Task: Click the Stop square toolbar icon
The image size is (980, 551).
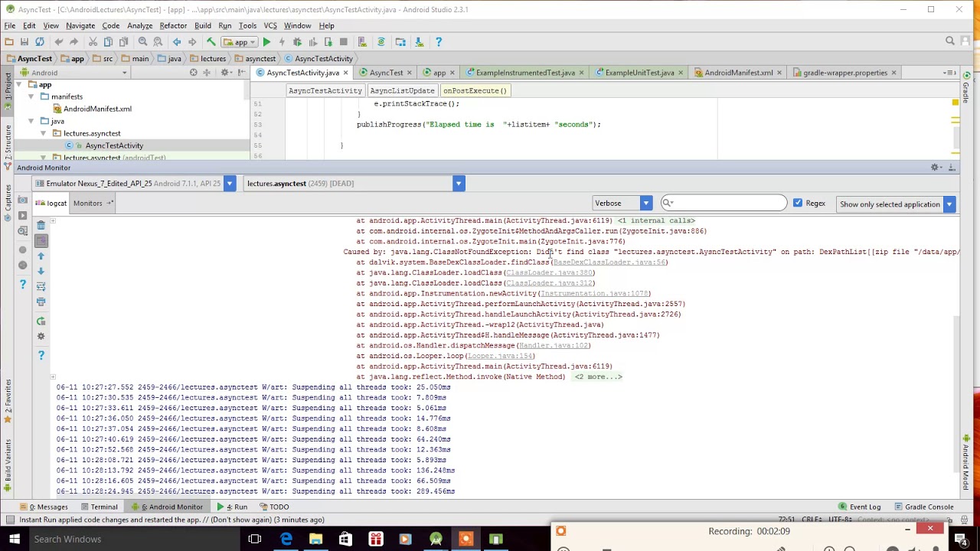Action: coord(344,42)
